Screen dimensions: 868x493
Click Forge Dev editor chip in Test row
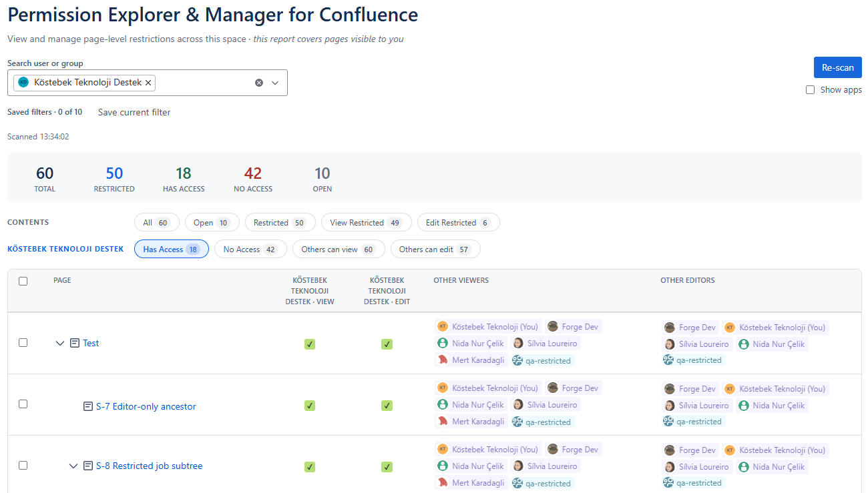[x=690, y=327]
